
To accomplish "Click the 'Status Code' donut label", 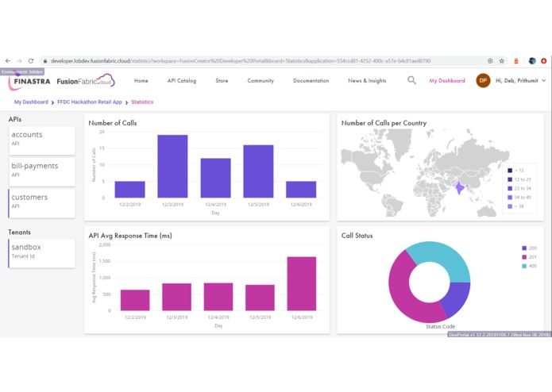I will point(440,326).
